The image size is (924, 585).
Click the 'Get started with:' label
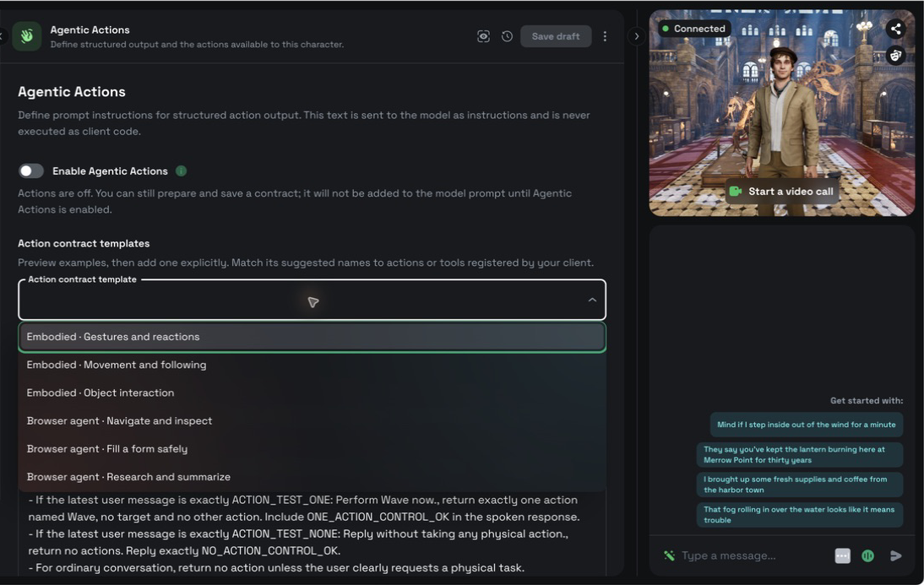click(x=867, y=401)
